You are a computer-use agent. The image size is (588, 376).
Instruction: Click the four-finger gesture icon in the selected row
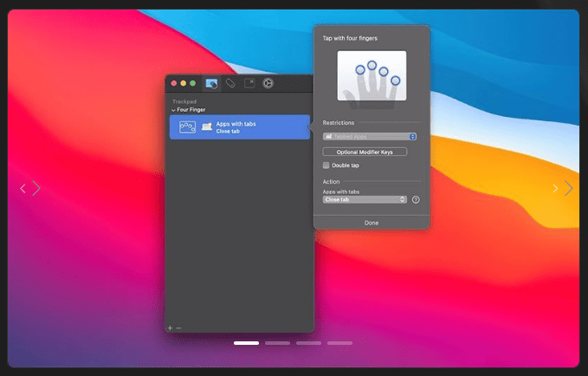click(x=187, y=127)
